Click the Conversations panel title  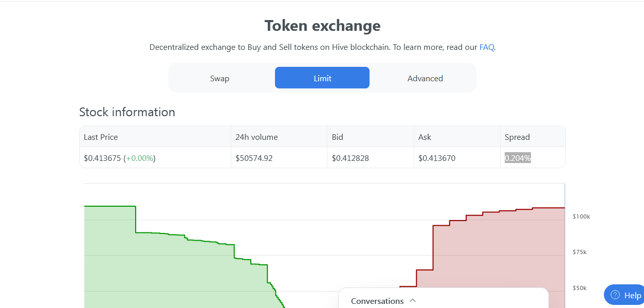coord(377,301)
